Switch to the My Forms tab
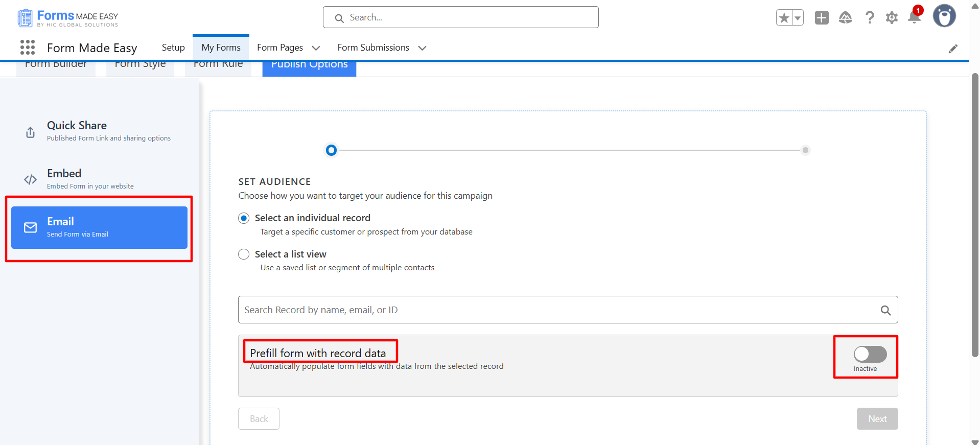Screen dimensions: 980x445 (221, 48)
